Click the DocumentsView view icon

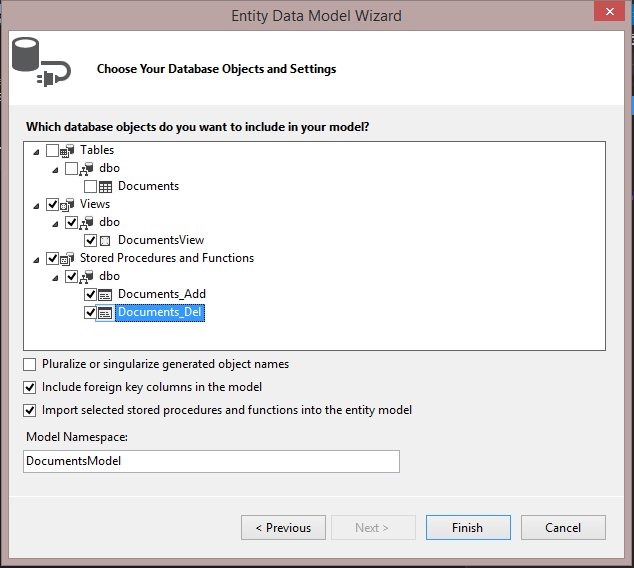pos(105,240)
